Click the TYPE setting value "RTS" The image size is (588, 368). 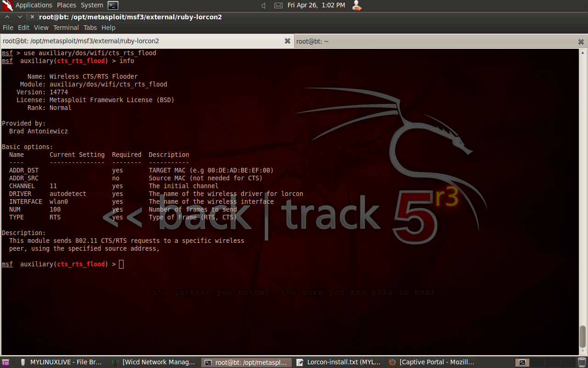click(55, 217)
